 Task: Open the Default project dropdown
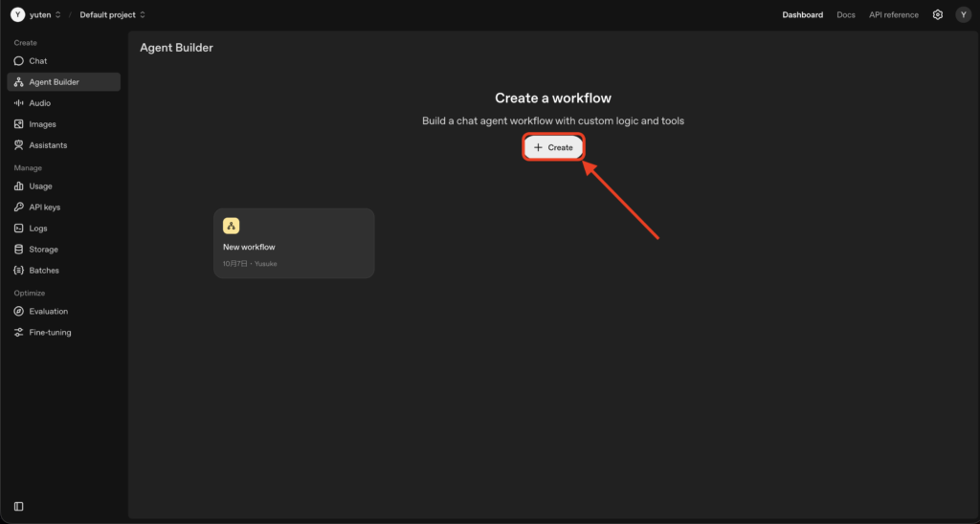coord(112,15)
